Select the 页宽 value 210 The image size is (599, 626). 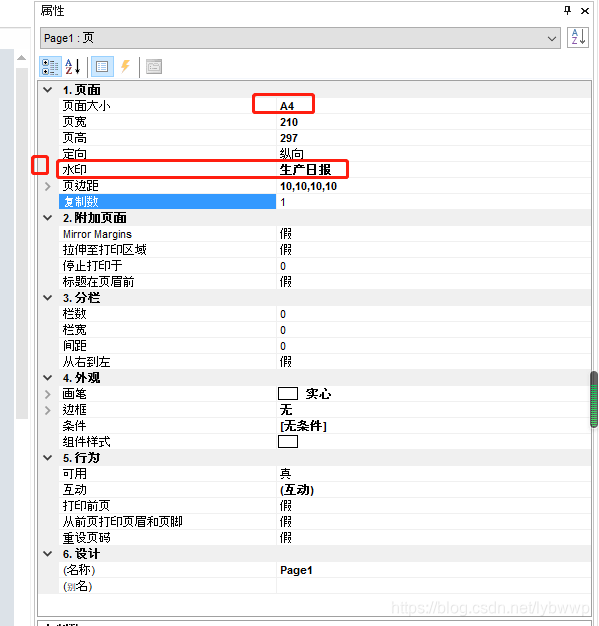[x=289, y=122]
